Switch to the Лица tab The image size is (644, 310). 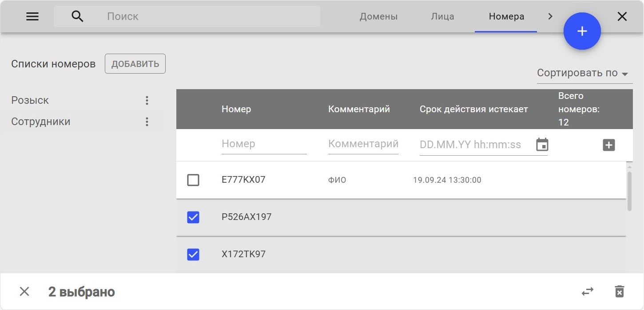point(442,16)
